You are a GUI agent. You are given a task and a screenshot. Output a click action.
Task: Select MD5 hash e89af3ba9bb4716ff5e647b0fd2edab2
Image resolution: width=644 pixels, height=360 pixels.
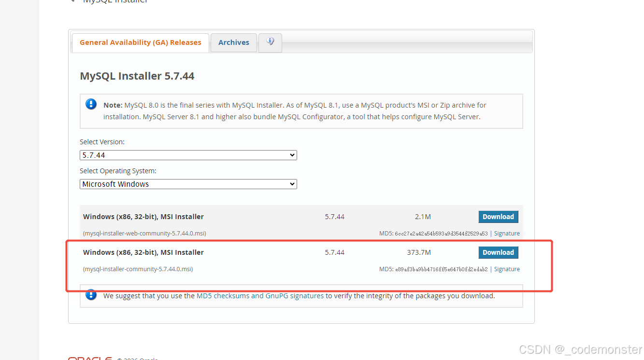click(x=441, y=269)
